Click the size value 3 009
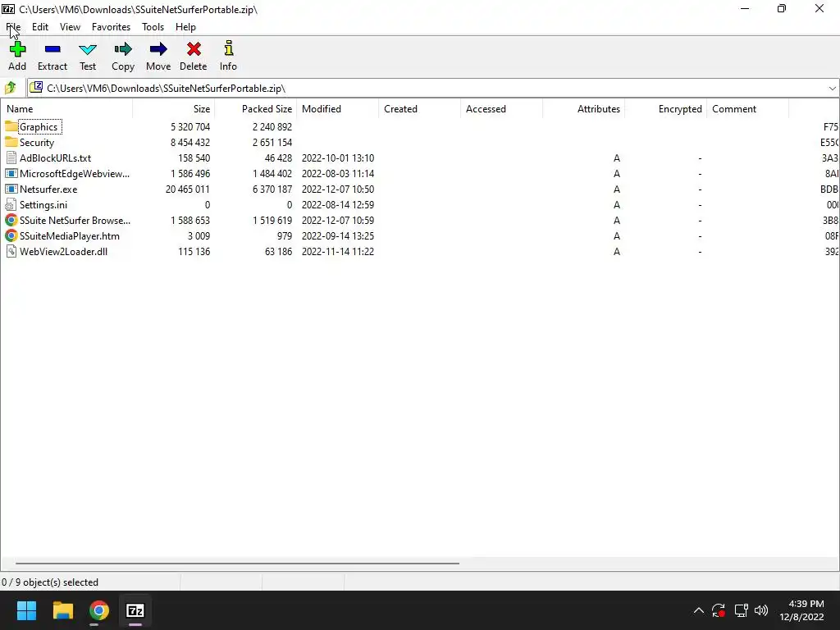 (199, 235)
